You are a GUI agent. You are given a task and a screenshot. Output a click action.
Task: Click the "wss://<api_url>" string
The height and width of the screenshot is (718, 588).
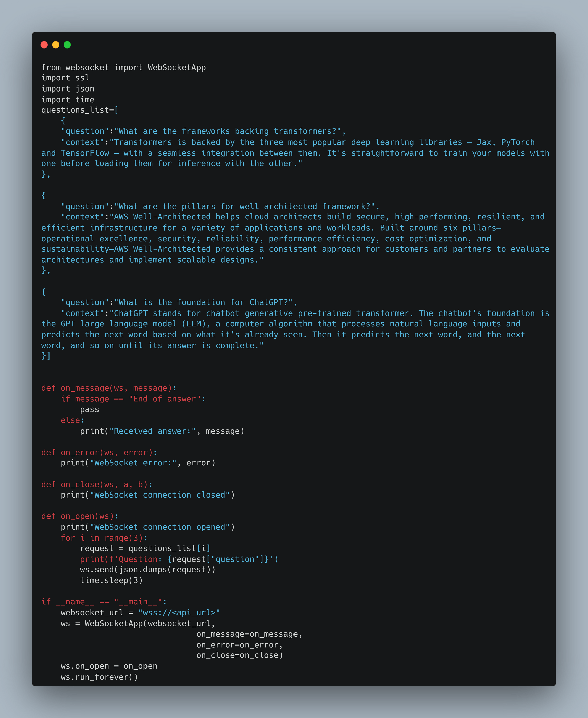point(179,613)
